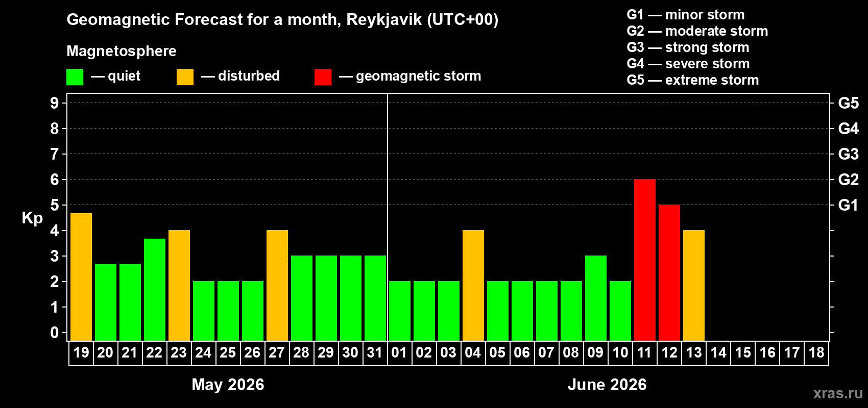Viewport: 868px width, 408px height.
Task: Select the orange bar for June 04
Action: tap(473, 286)
